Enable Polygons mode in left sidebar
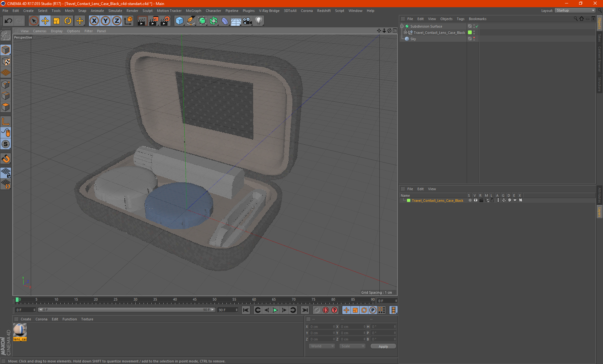603x364 pixels. pyautogui.click(x=6, y=107)
